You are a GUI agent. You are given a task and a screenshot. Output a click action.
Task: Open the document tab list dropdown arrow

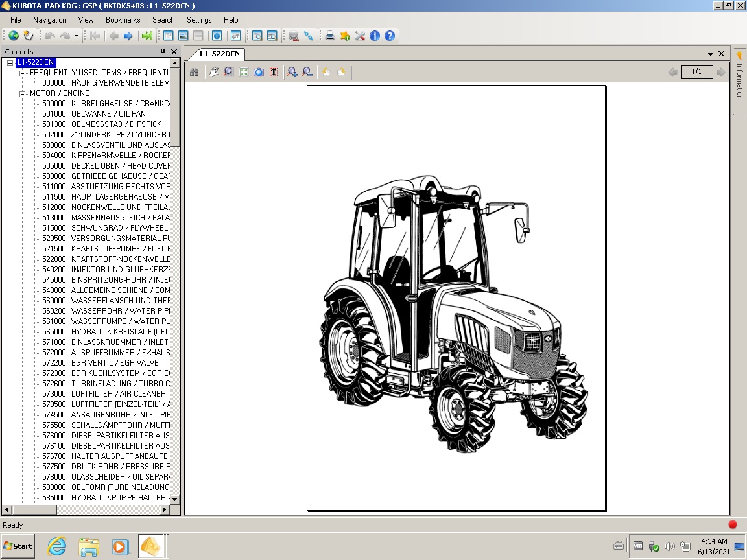pos(710,54)
